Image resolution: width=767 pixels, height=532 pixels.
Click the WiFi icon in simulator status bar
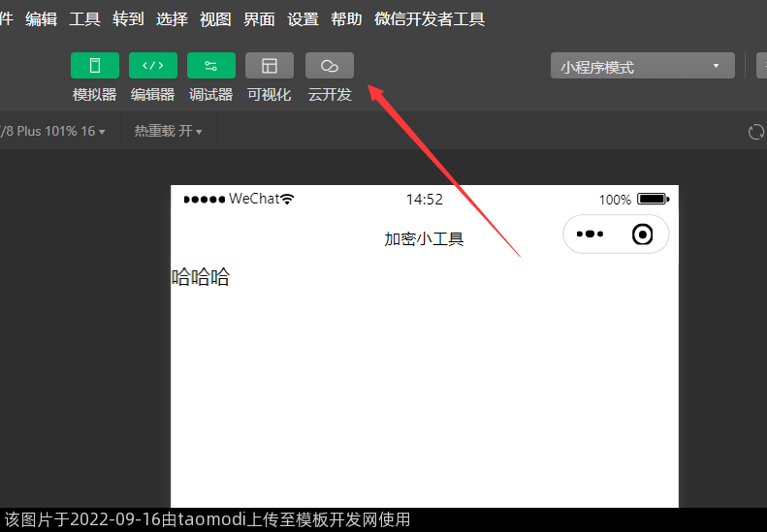point(287,200)
